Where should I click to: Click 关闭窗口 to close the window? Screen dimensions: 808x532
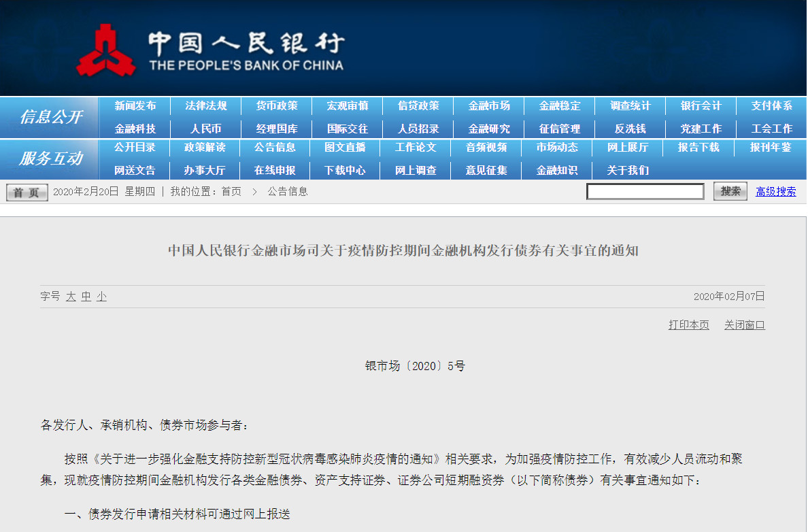[x=744, y=325]
